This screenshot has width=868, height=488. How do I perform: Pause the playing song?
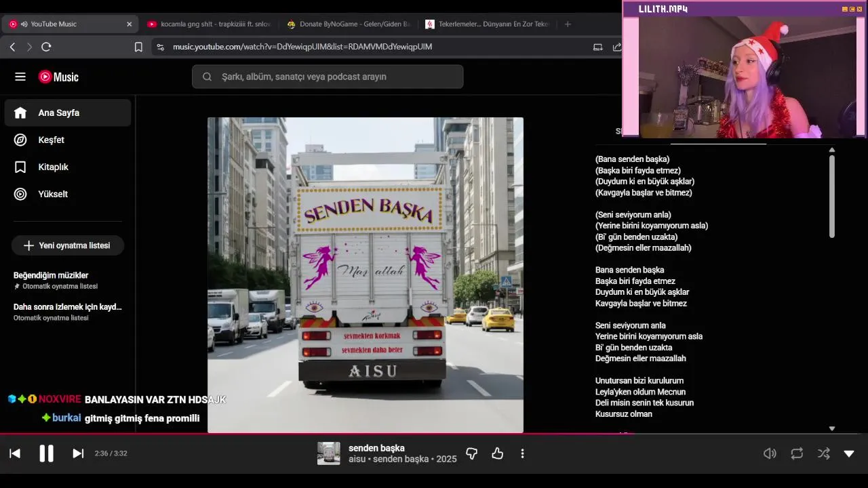tap(46, 453)
